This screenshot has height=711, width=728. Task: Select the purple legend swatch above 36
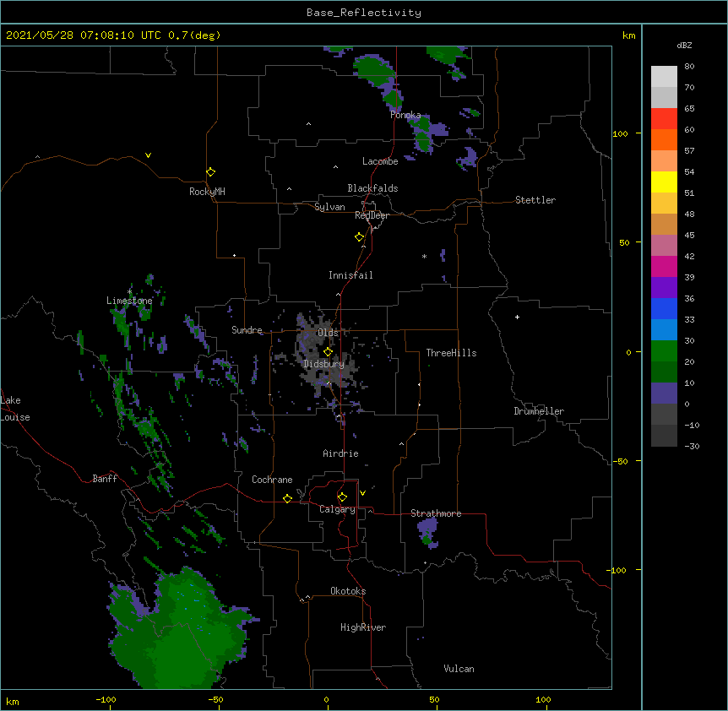664,288
